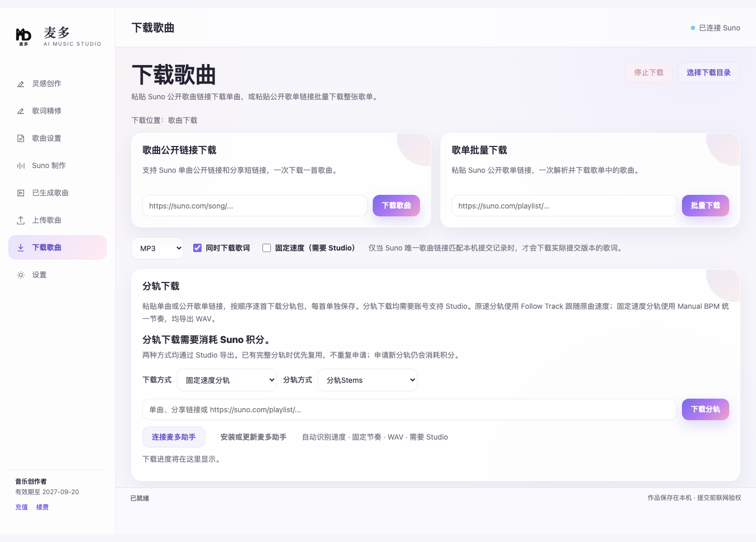756x542 pixels.
Task: Click the gear icon beside 设置
Action: (x=21, y=275)
